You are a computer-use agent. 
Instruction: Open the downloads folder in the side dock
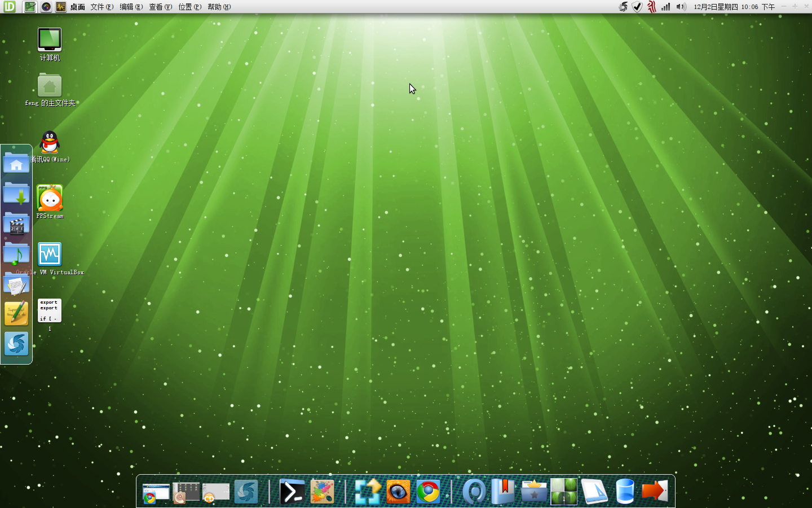[x=16, y=193]
